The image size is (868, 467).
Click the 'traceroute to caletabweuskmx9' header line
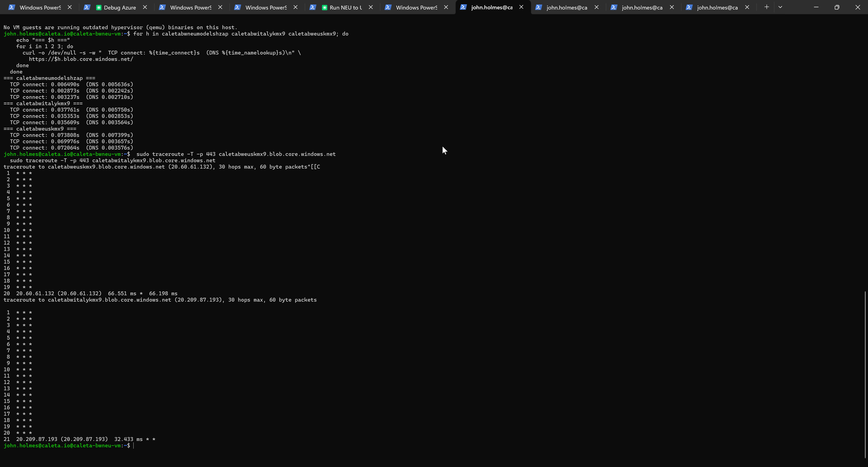click(x=162, y=167)
